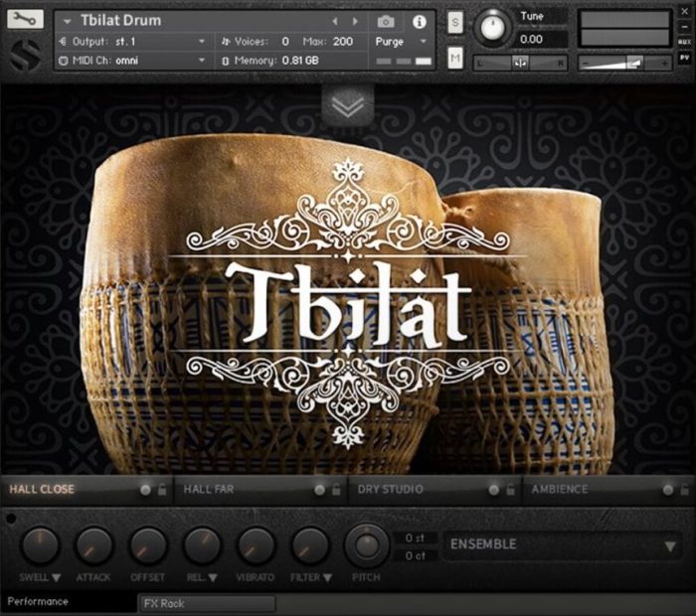Switch to the FX Rack tab

point(207,604)
